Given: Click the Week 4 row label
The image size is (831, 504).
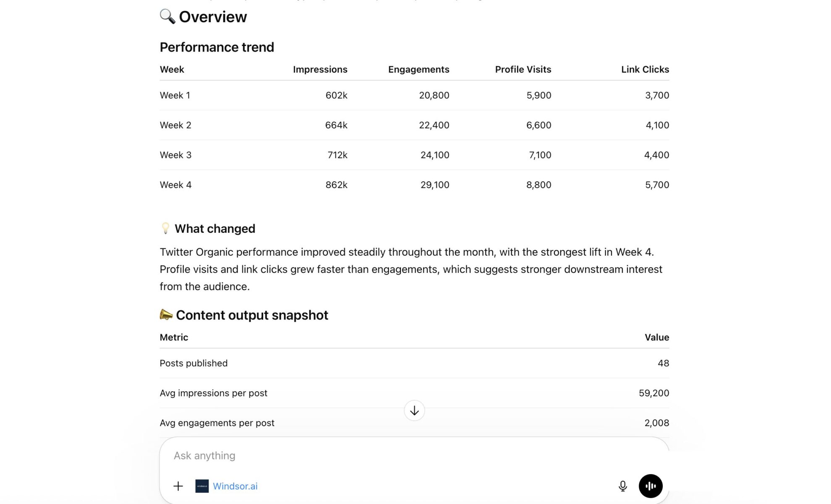Looking at the screenshot, I should click(x=175, y=184).
